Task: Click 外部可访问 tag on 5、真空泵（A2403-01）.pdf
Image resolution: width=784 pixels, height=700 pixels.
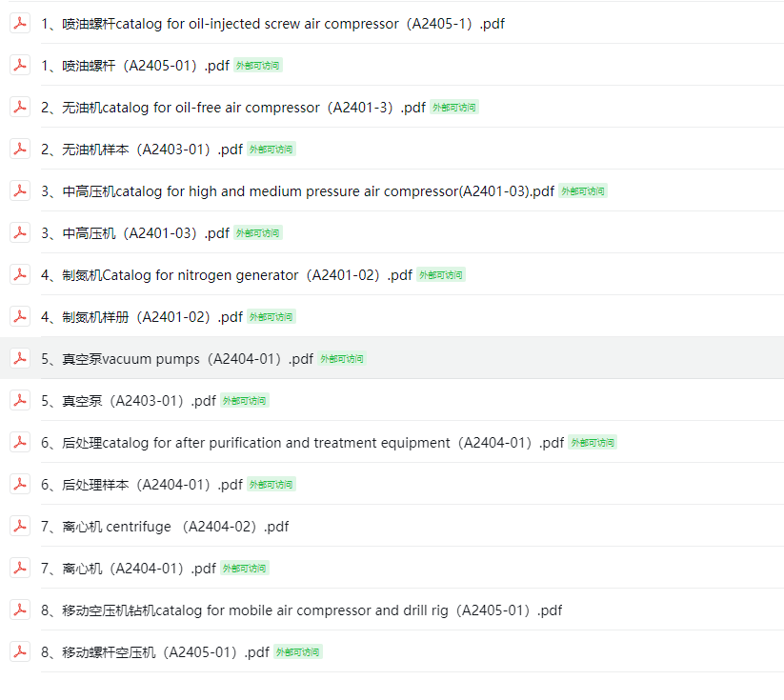Action: point(245,401)
